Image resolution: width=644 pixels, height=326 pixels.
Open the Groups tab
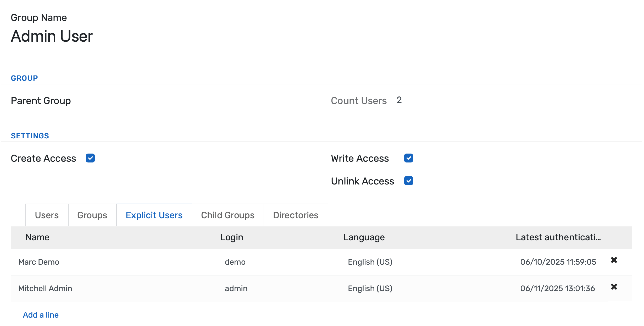click(92, 215)
